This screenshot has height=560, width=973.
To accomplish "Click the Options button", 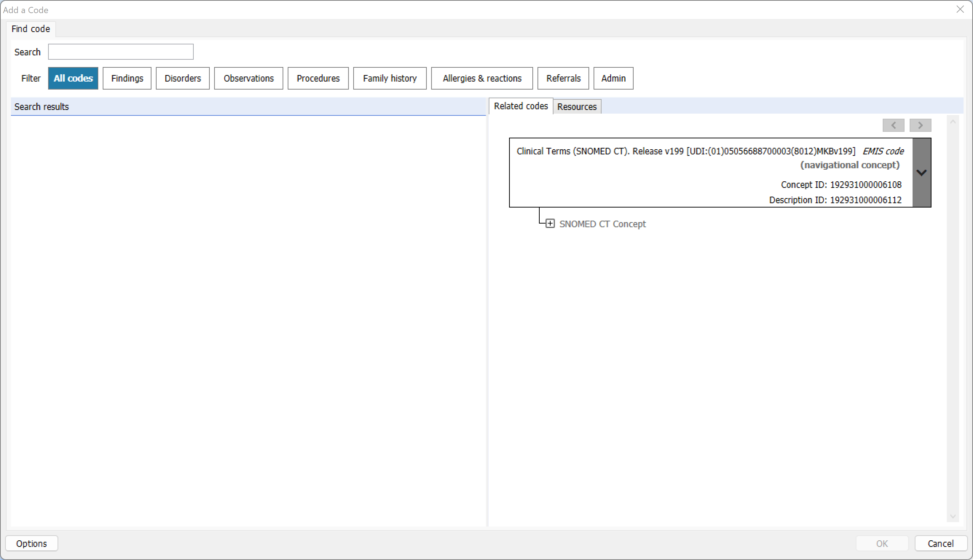I will point(32,543).
